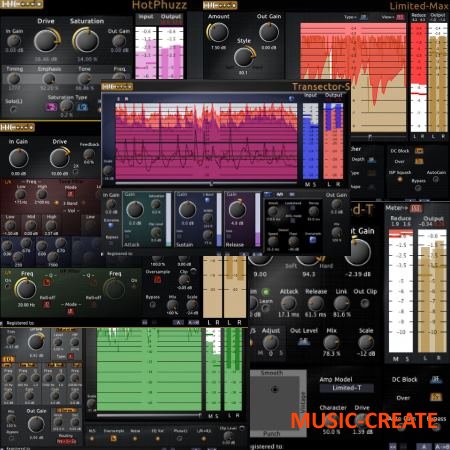Toggle the 2X checkbox under Feedback
Screen dimensions: 450x450
pyautogui.click(x=76, y=172)
